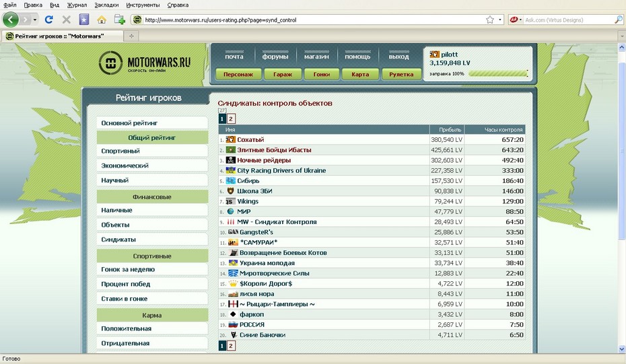The width and height of the screenshot is (626, 364).
Task: Open the помощь link
Action: click(357, 57)
